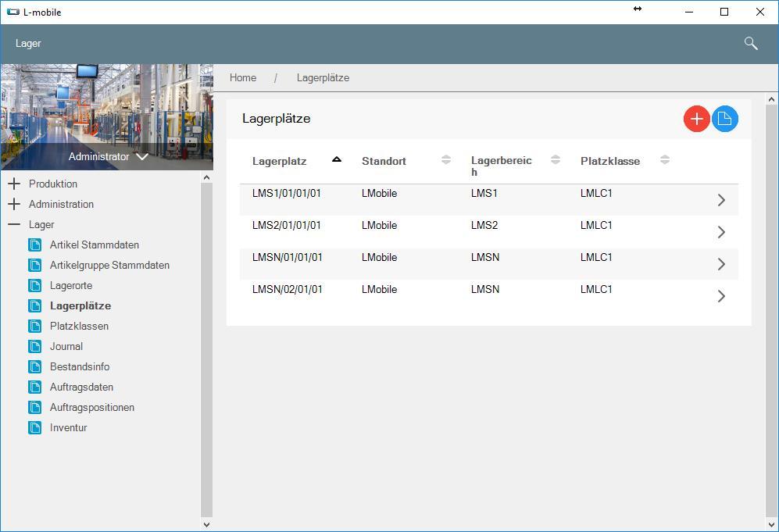This screenshot has width=779, height=532.
Task: Open the Journal menu entry
Action: click(66, 347)
